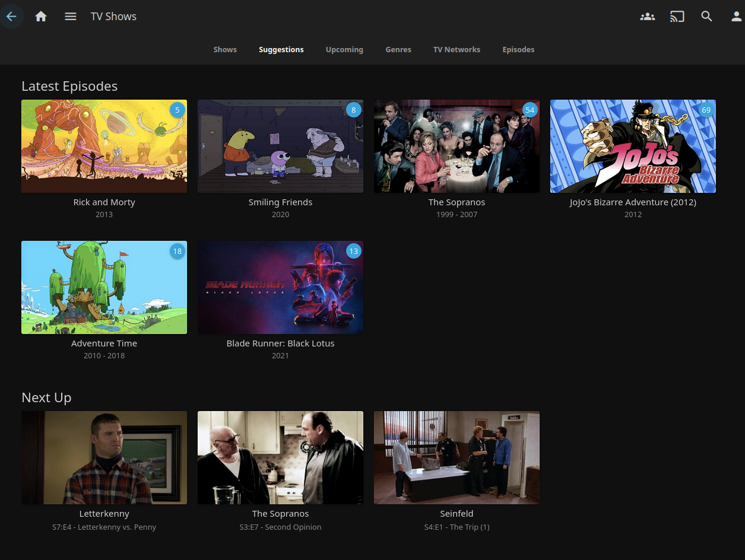Play the Seinfeld Next Up thumbnail
This screenshot has height=560, width=745.
456,457
